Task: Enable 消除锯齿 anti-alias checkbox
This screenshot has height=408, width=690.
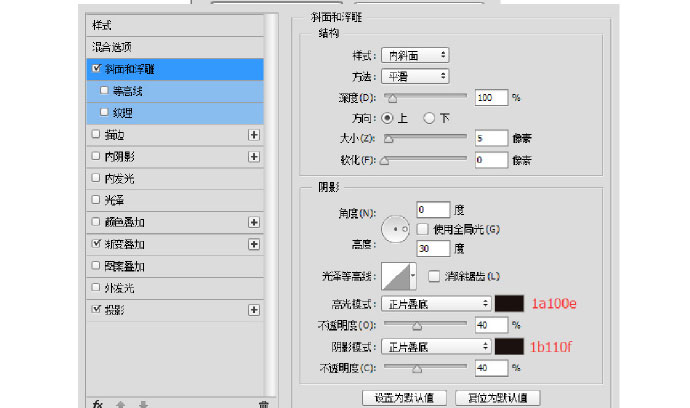Action: pyautogui.click(x=434, y=276)
